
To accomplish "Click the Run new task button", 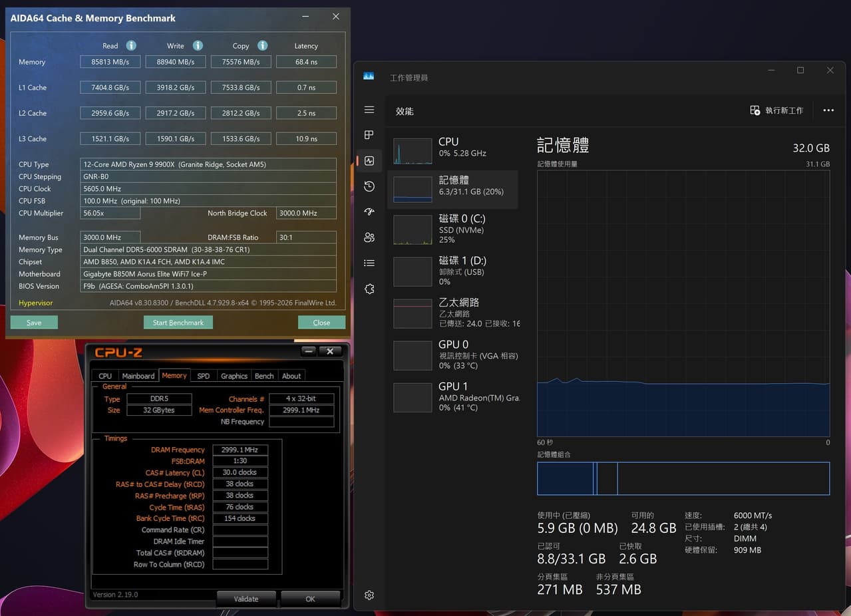I will 776,110.
